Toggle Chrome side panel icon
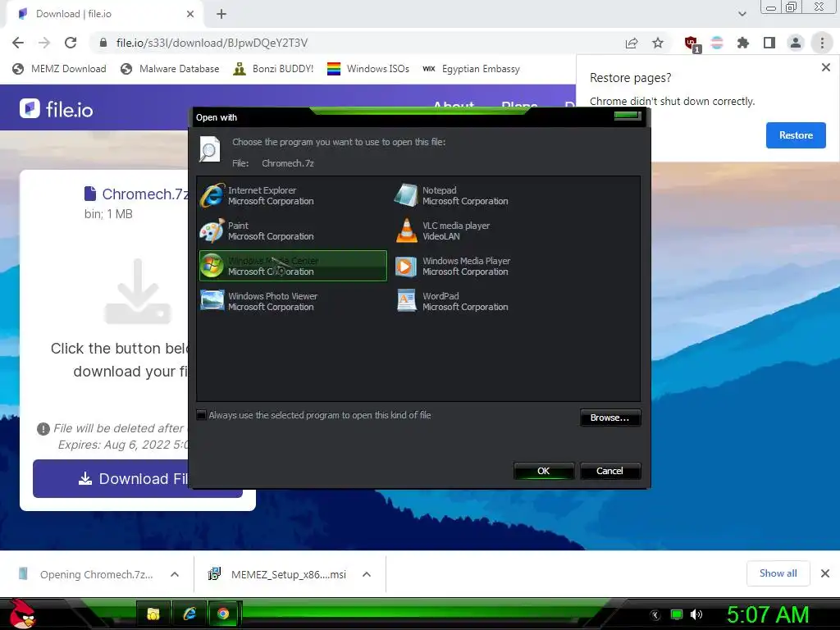This screenshot has height=630, width=840. click(769, 43)
